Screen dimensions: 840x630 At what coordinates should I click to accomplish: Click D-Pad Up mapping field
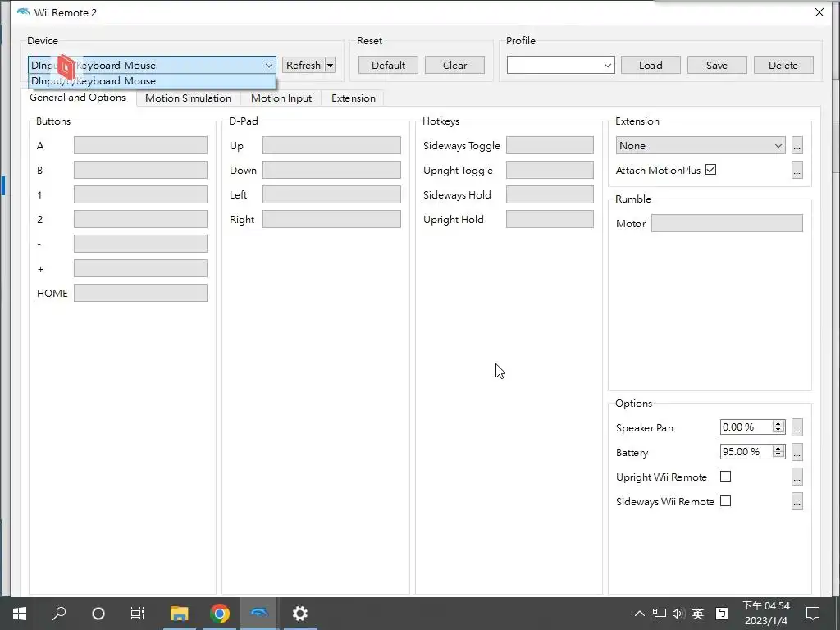click(331, 145)
